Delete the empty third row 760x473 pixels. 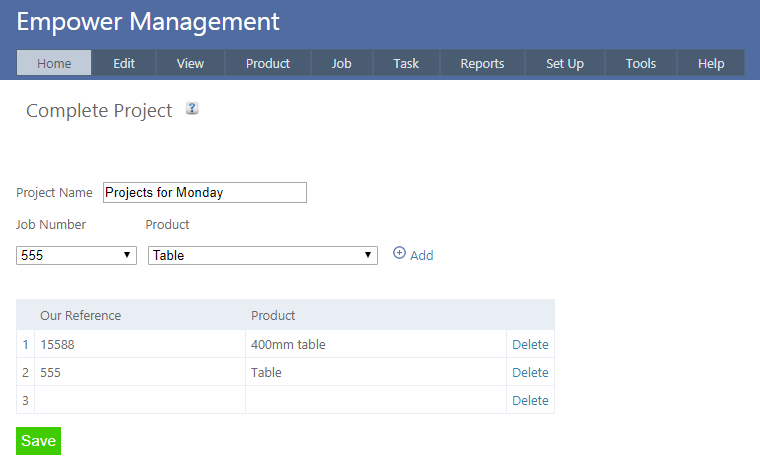[x=530, y=401]
